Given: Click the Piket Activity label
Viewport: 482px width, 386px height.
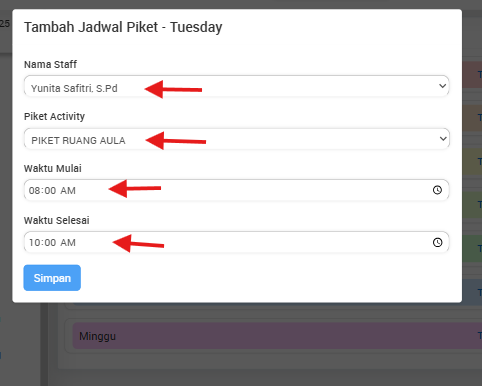Looking at the screenshot, I should pyautogui.click(x=54, y=116).
